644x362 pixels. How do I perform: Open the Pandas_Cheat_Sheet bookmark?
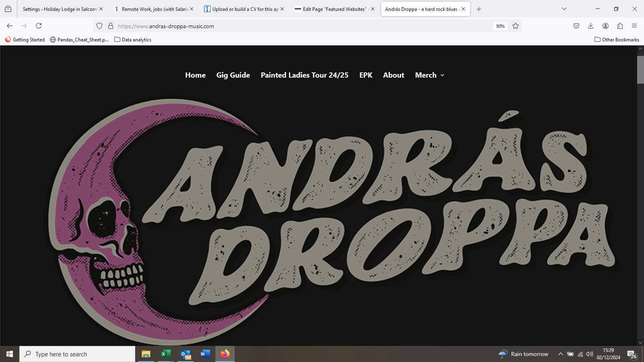(79, 39)
